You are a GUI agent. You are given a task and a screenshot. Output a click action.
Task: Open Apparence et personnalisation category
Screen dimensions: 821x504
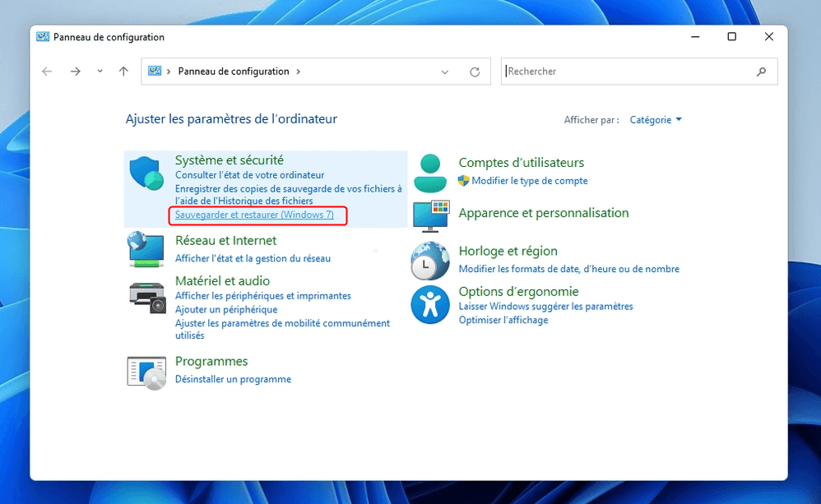(x=544, y=213)
